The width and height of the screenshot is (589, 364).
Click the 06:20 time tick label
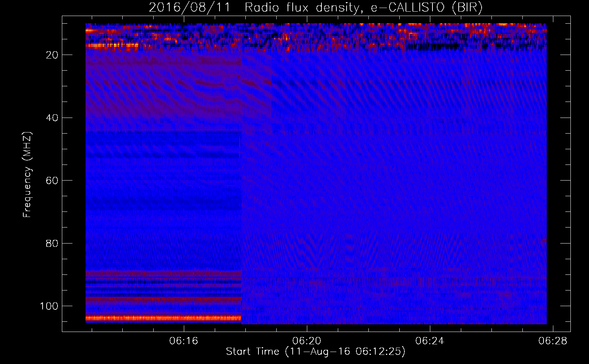click(307, 341)
